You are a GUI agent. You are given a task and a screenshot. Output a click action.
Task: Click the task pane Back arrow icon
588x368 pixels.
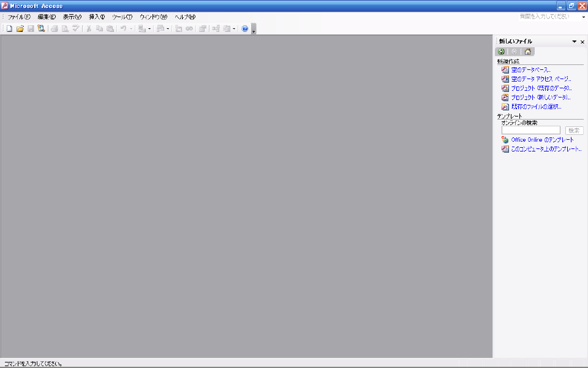coord(501,52)
